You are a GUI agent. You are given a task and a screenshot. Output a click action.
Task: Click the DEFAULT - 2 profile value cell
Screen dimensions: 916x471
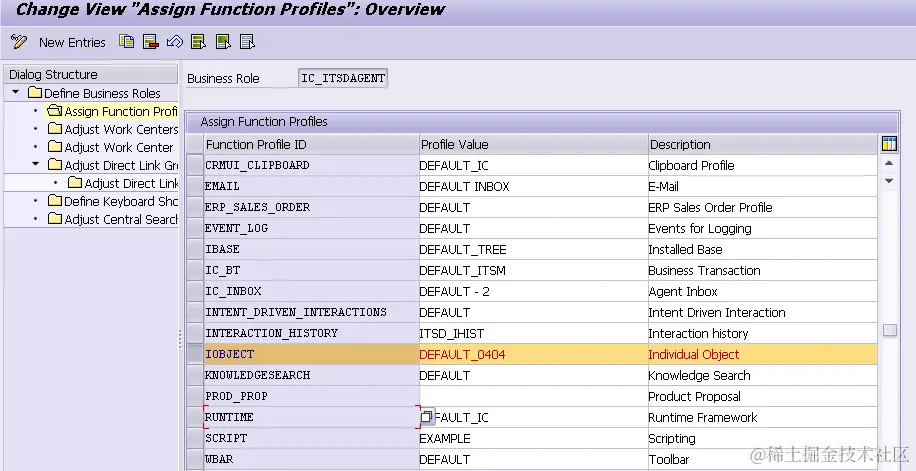(x=534, y=292)
